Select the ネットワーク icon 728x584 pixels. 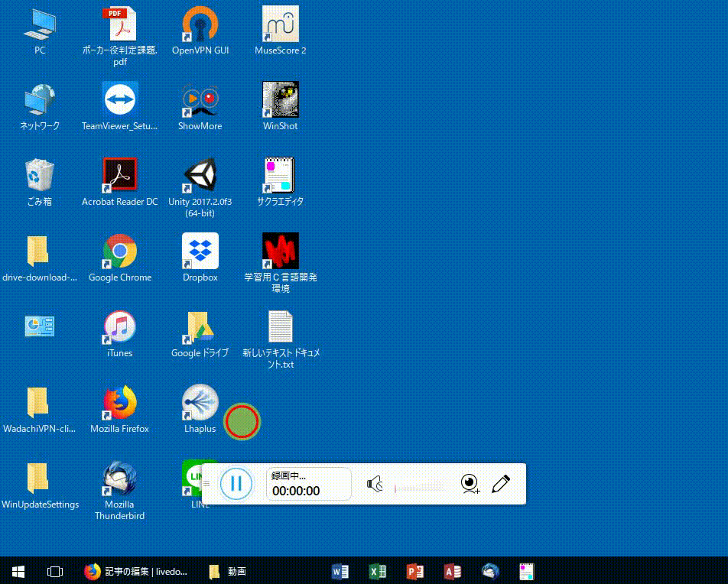click(x=40, y=107)
